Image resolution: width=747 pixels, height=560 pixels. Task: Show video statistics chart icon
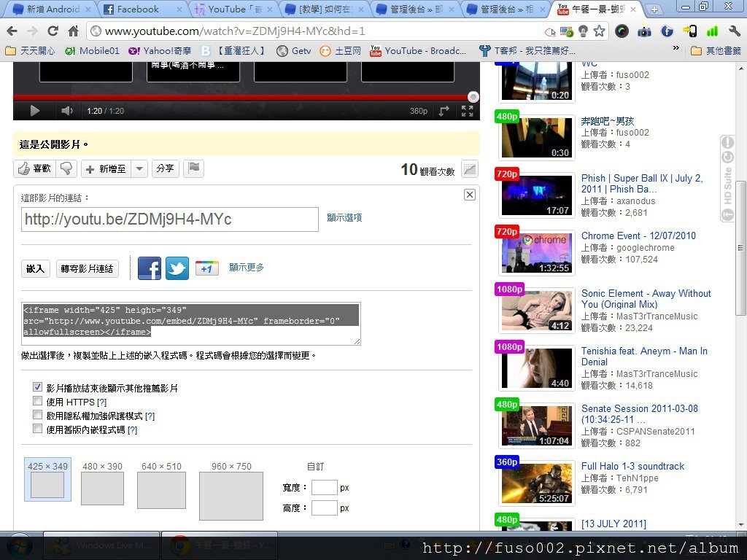pos(470,169)
